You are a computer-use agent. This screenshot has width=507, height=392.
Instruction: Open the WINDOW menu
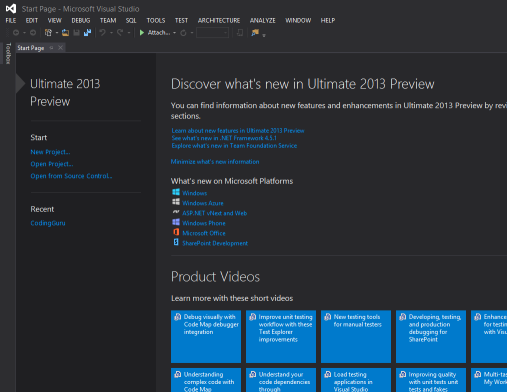tap(298, 21)
